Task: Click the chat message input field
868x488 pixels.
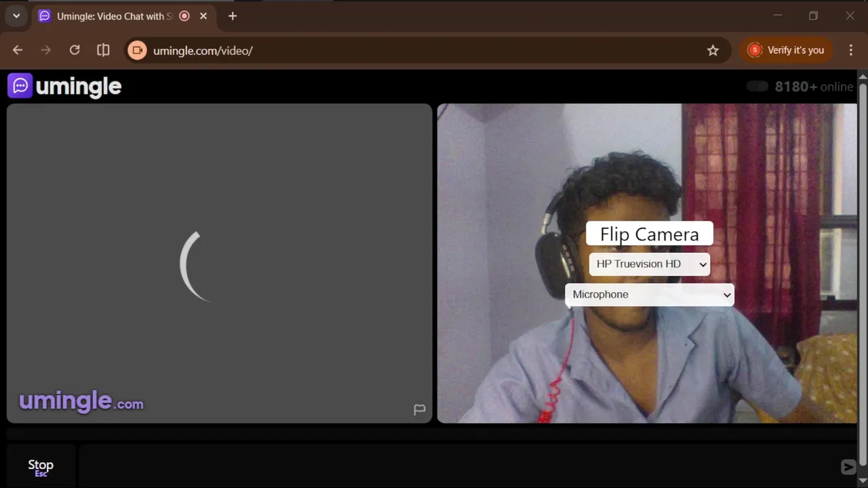Action: (x=458, y=466)
